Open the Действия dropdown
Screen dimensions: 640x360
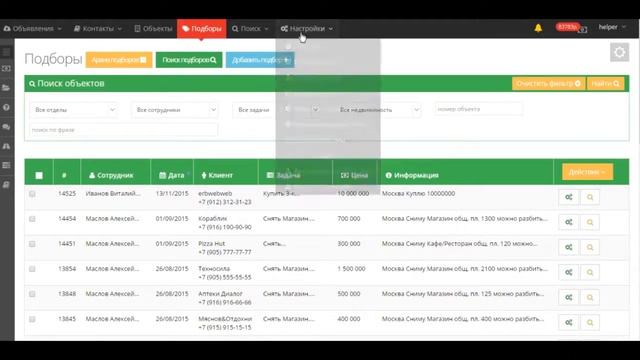tap(587, 172)
